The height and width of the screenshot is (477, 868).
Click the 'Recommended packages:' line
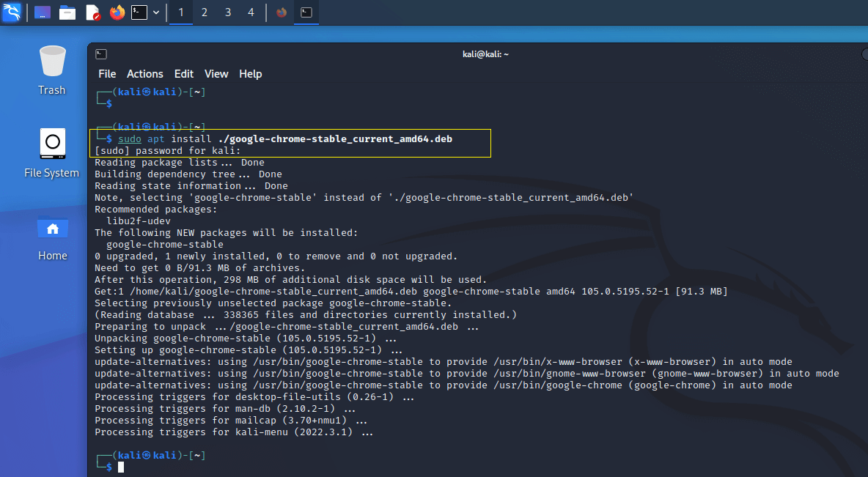156,209
